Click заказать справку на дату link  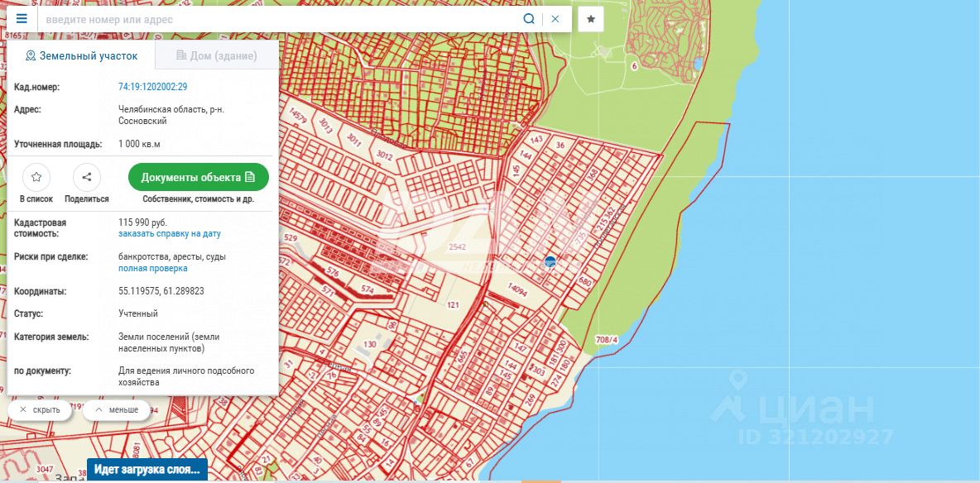click(x=169, y=234)
